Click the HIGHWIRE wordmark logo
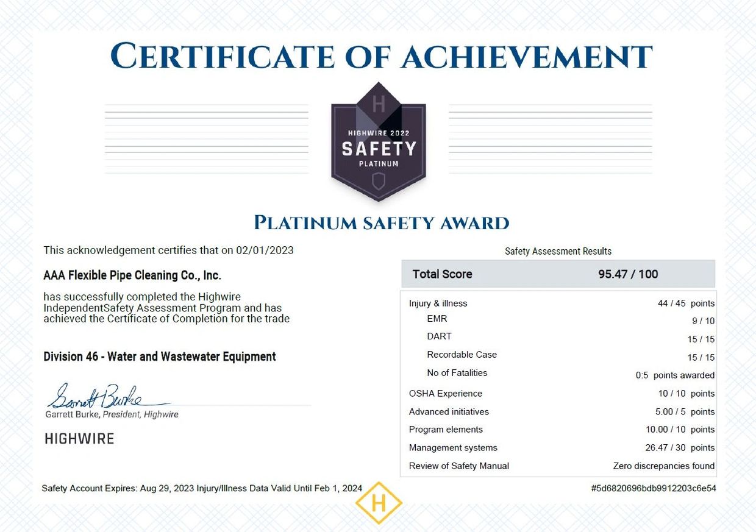 (79, 439)
